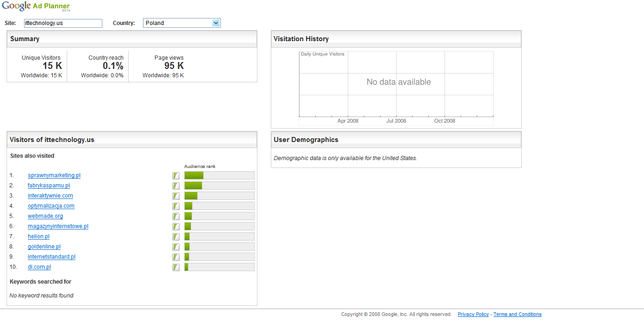Click the No data available message
This screenshot has width=644, height=322.
tap(399, 82)
